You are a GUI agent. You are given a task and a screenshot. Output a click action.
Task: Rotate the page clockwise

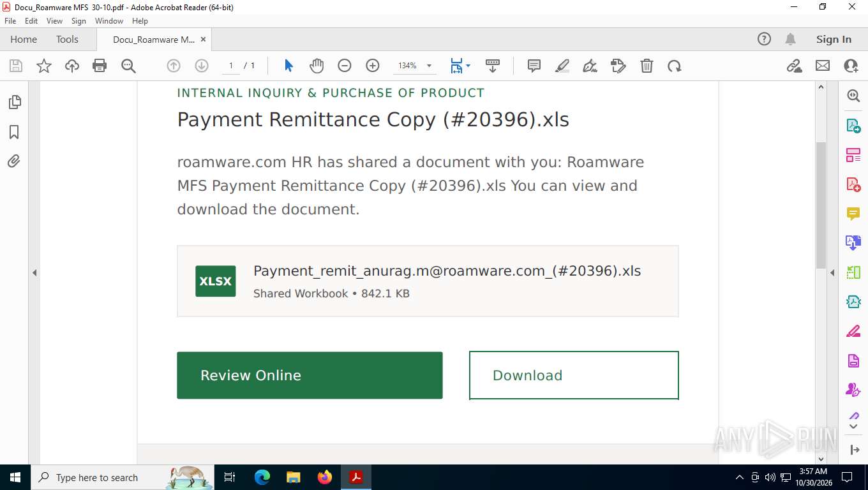(x=675, y=66)
